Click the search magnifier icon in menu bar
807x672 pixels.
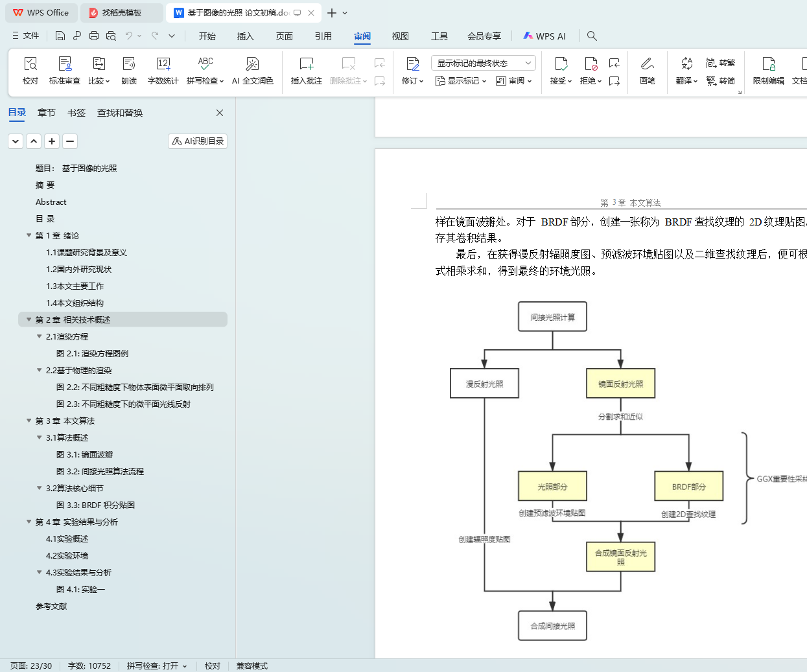(x=592, y=36)
